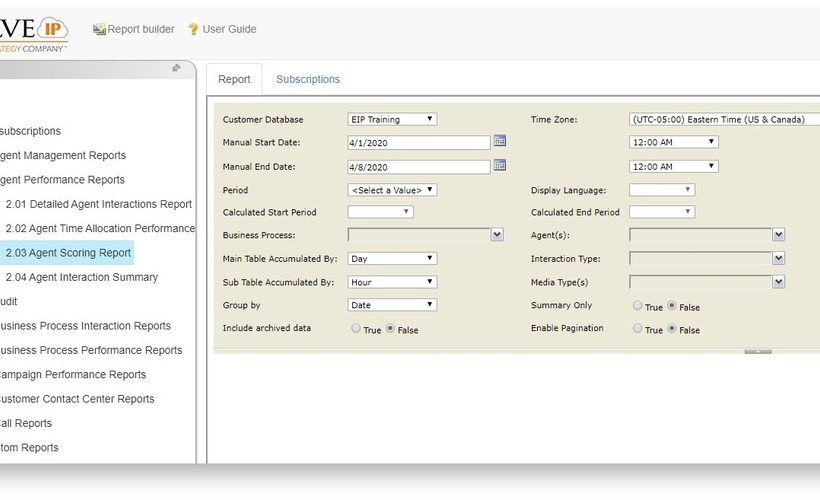The height and width of the screenshot is (500, 820).
Task: Collapse the parameter panel with bottom arrow handle
Action: click(758, 351)
